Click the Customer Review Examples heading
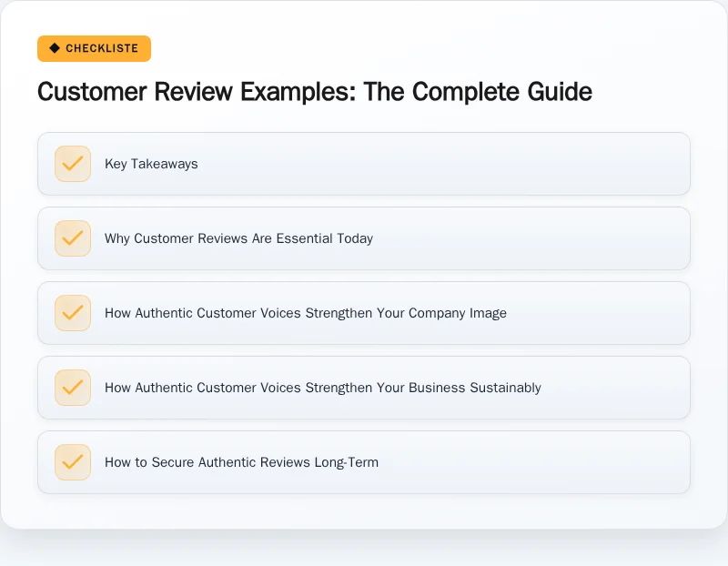Screen dimensions: 728x566 tap(314, 92)
